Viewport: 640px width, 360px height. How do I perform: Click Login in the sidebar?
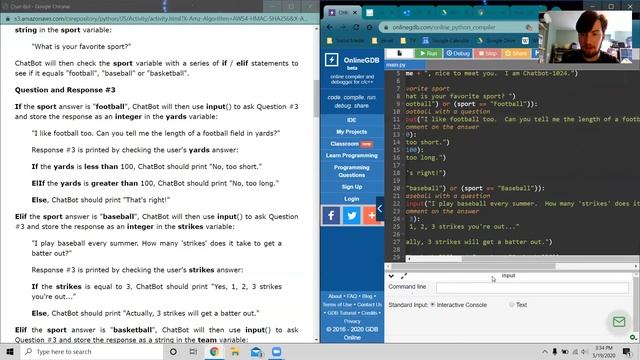pyautogui.click(x=351, y=199)
